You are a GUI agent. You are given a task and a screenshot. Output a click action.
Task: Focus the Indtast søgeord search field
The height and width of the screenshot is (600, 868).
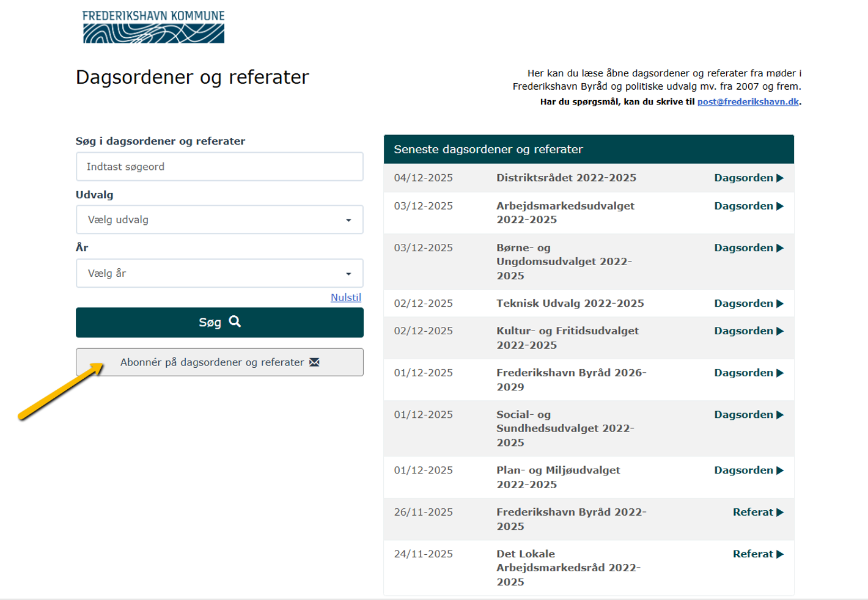(x=219, y=167)
